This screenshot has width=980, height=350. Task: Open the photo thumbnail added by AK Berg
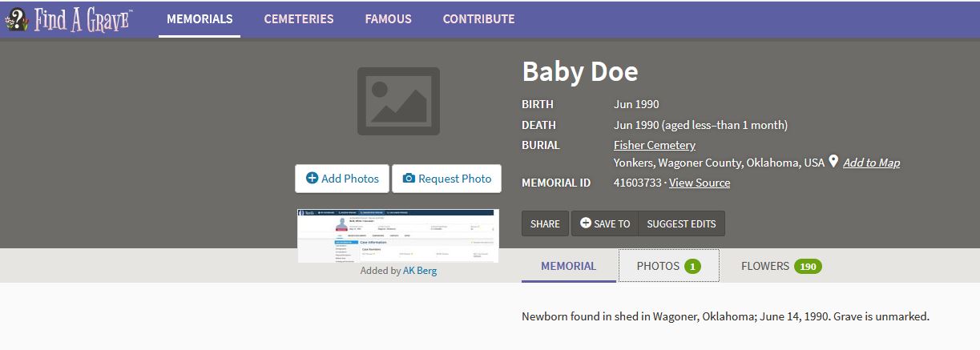pos(398,235)
